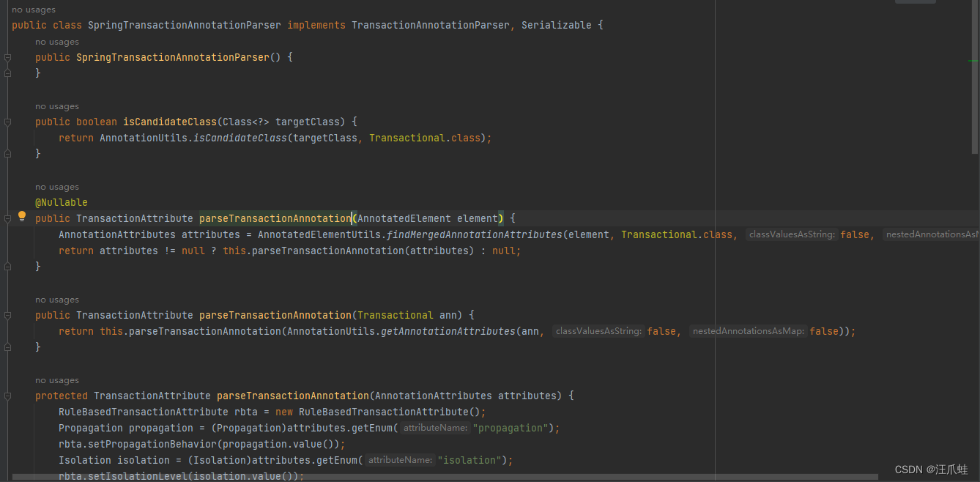Click 'no usages' above the SpringTransactionAnnotationParser constructor
This screenshot has height=482, width=980.
pyautogui.click(x=56, y=41)
